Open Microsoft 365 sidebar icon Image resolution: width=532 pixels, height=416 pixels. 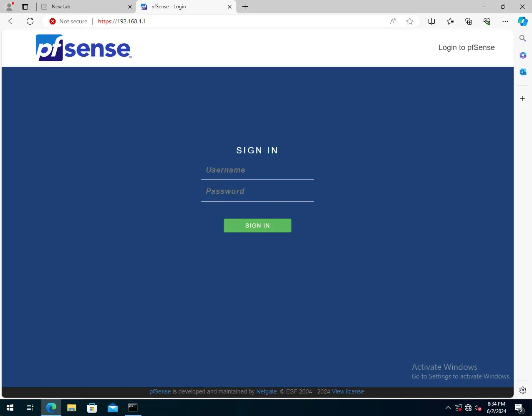(x=523, y=55)
